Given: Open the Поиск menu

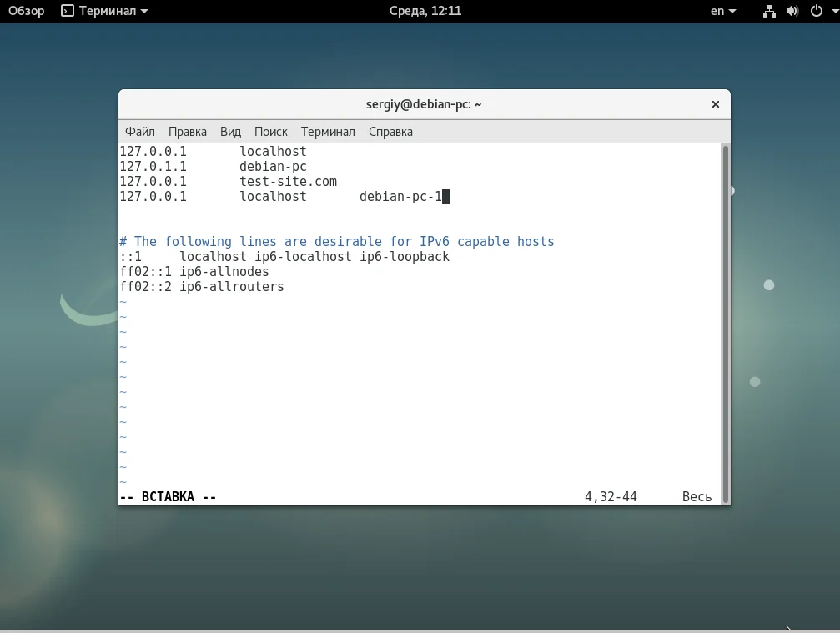Looking at the screenshot, I should tap(271, 132).
